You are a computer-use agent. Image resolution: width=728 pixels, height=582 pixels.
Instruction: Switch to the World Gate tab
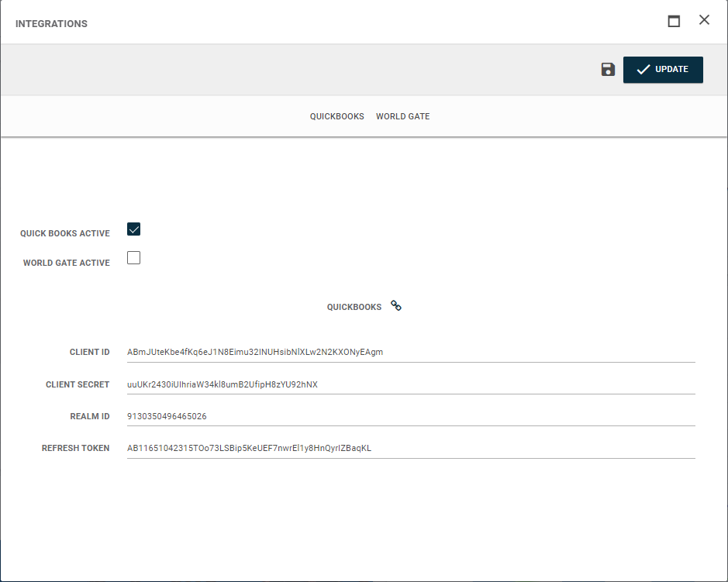(403, 116)
